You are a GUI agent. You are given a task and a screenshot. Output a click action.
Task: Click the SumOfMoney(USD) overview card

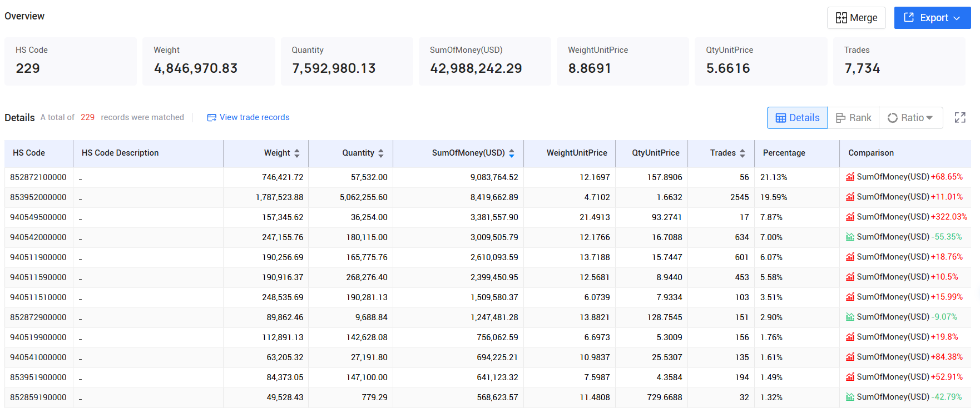pyautogui.click(x=485, y=61)
